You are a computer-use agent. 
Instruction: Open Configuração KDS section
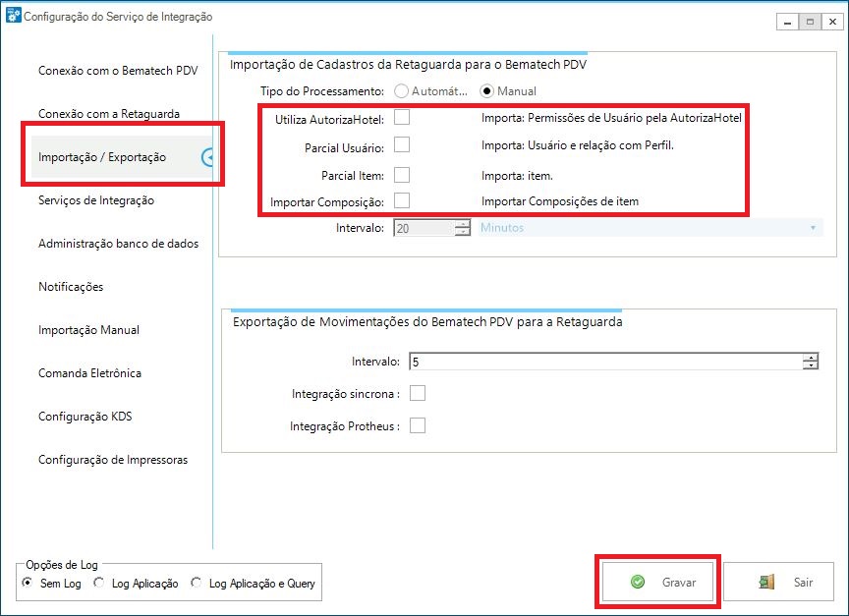coord(85,417)
